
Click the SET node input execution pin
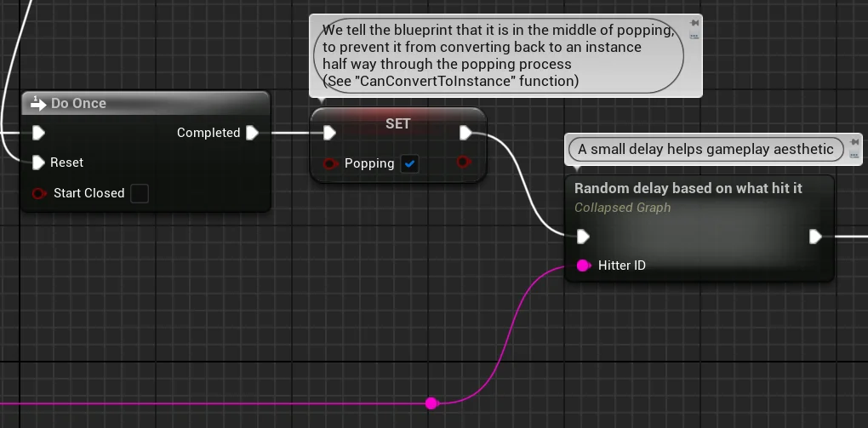click(328, 133)
